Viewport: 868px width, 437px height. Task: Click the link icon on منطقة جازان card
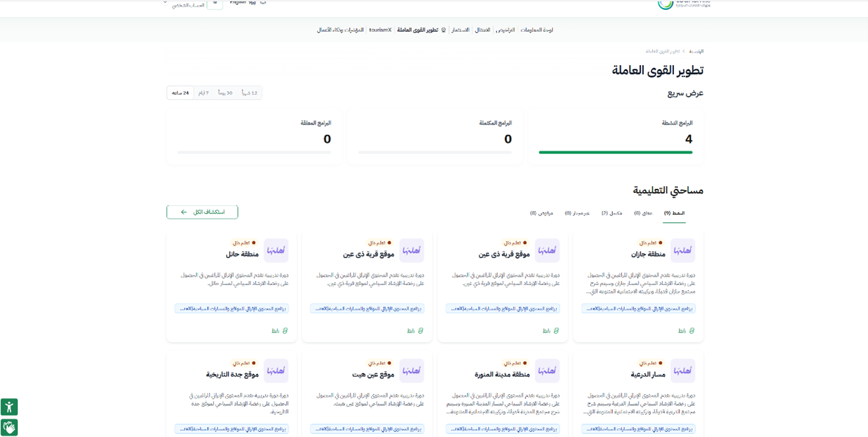[x=692, y=331]
